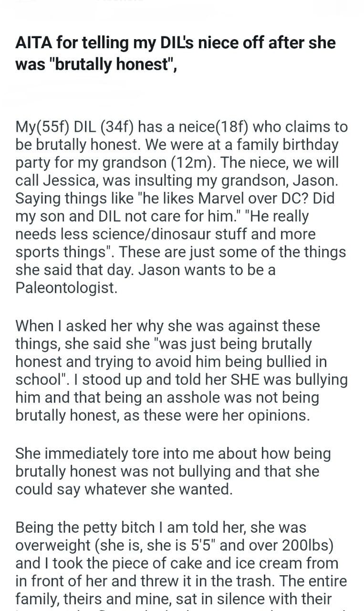
Task: Click the paragraph beginning "When I asked her"
Action: [181, 370]
